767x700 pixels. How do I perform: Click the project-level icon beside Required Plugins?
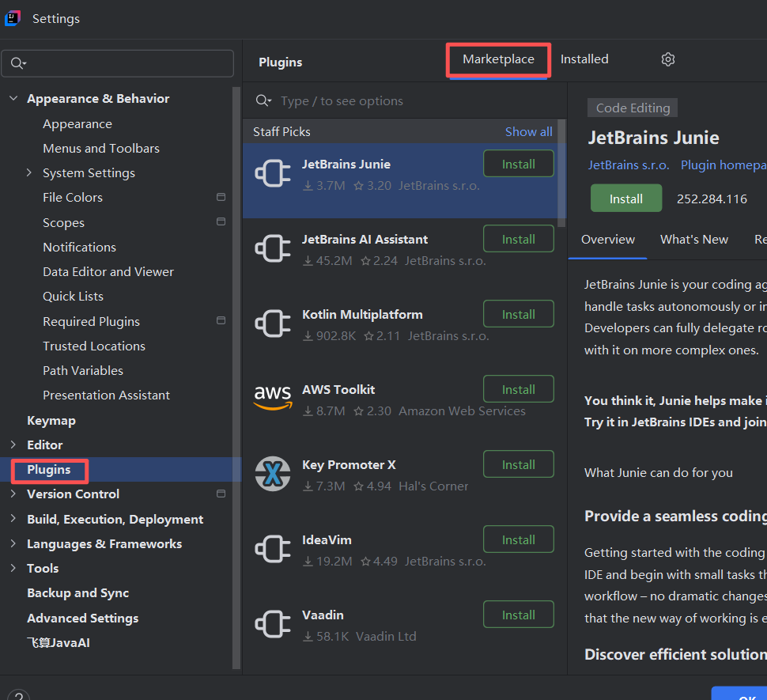[x=221, y=320]
